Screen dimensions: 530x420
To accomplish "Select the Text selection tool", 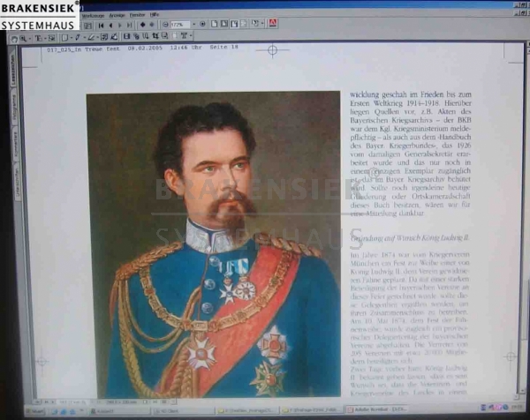I will pyautogui.click(x=39, y=38).
